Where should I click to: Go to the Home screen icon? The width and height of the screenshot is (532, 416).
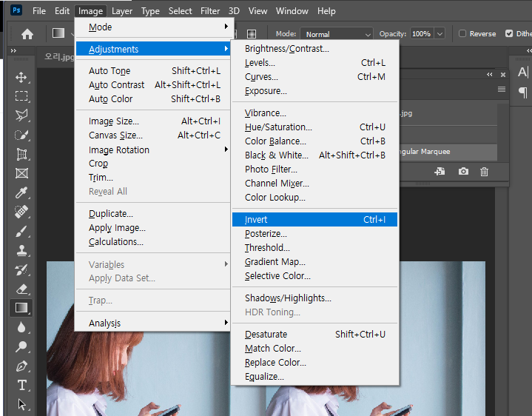[x=27, y=34]
